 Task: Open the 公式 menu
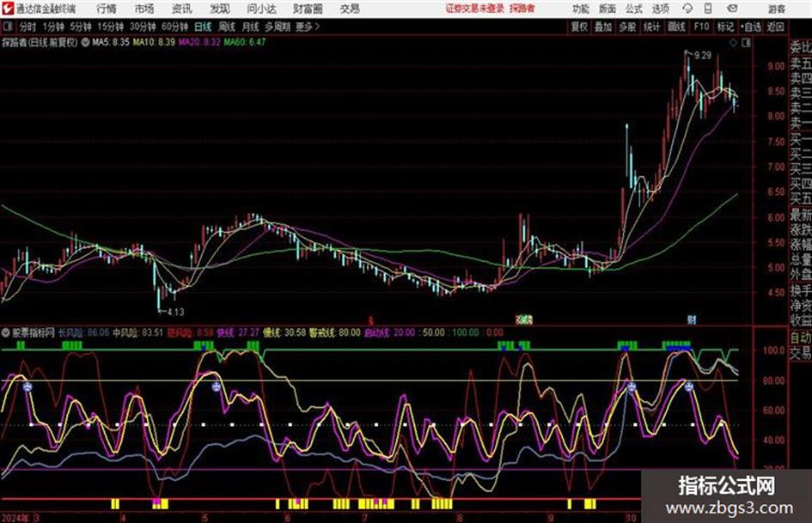coord(634,9)
